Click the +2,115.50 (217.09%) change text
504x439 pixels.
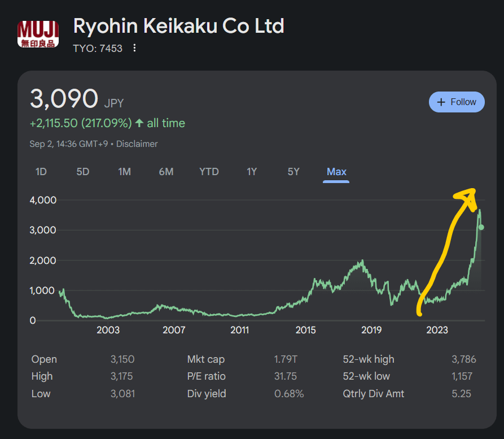click(x=81, y=123)
